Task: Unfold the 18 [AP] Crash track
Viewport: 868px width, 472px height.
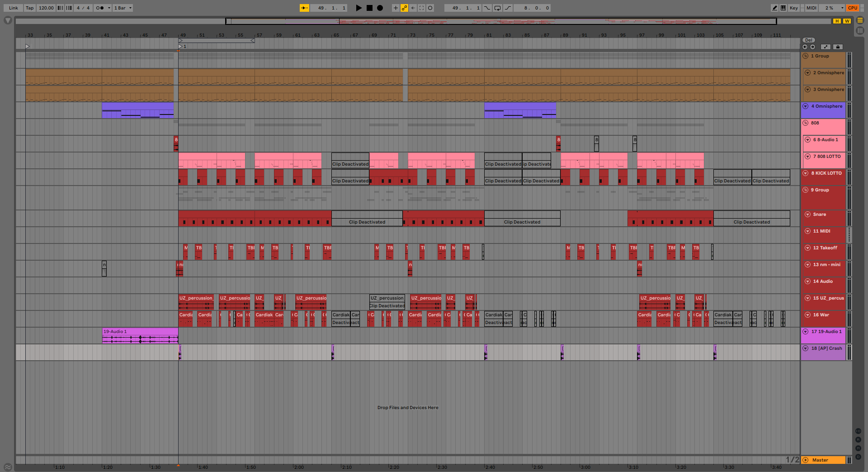Action: coord(806,348)
